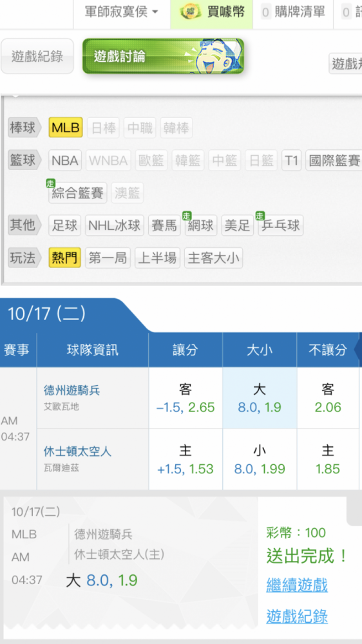Open the 遊戲紀錄 button at top
362x644 pixels.
coord(37,56)
